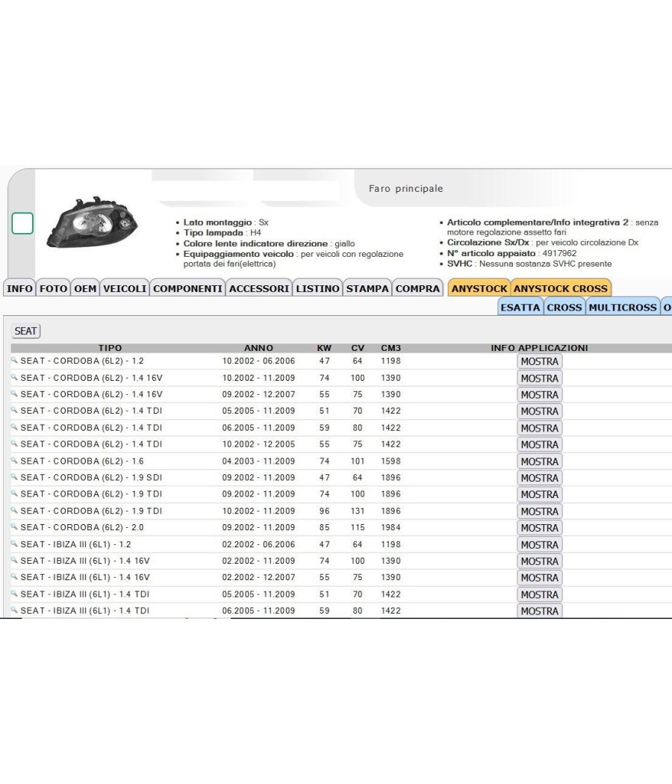Screen dimensions: 672x784
Task: Click MOSTRA for Cordoba 1.4 TDI 59 kW
Action: pyautogui.click(x=540, y=429)
